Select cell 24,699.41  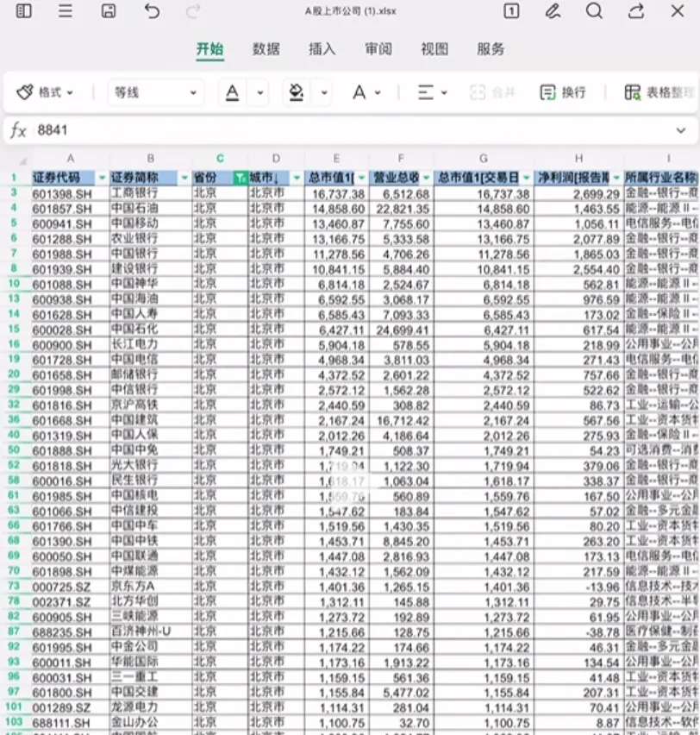(x=403, y=330)
